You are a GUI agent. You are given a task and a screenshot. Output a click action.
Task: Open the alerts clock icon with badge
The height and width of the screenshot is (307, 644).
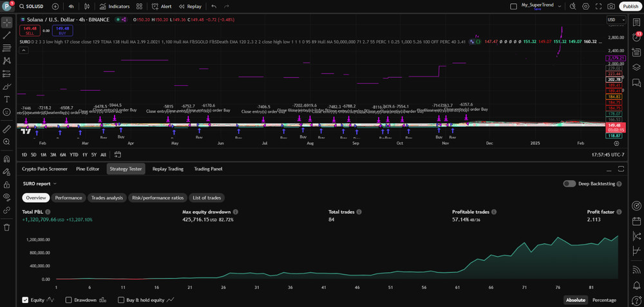(x=637, y=37)
